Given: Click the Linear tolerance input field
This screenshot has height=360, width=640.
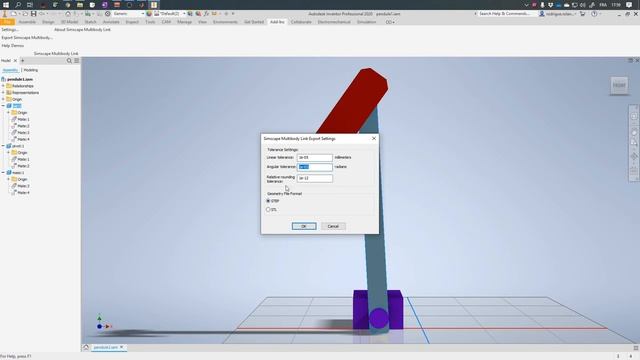Looking at the screenshot, I should [x=315, y=158].
